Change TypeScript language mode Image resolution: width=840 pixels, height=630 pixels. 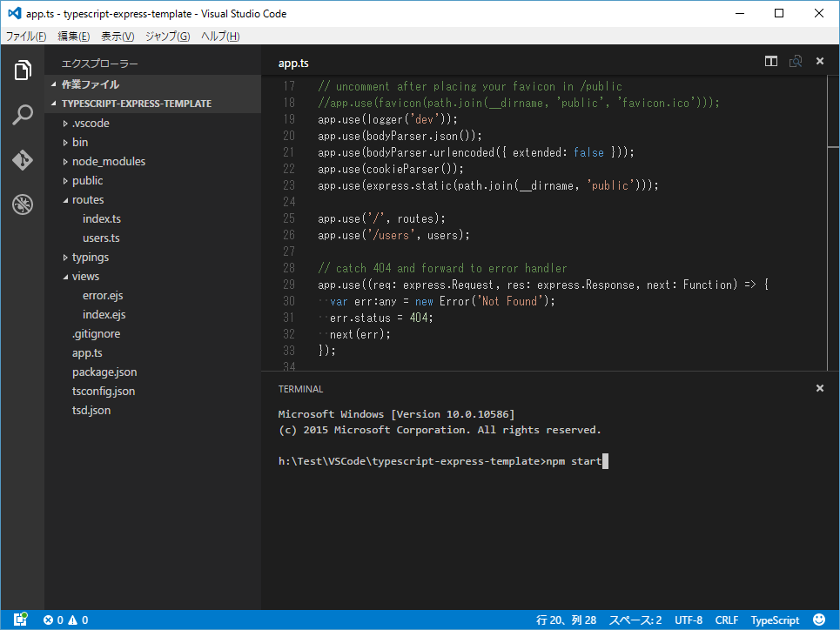775,620
